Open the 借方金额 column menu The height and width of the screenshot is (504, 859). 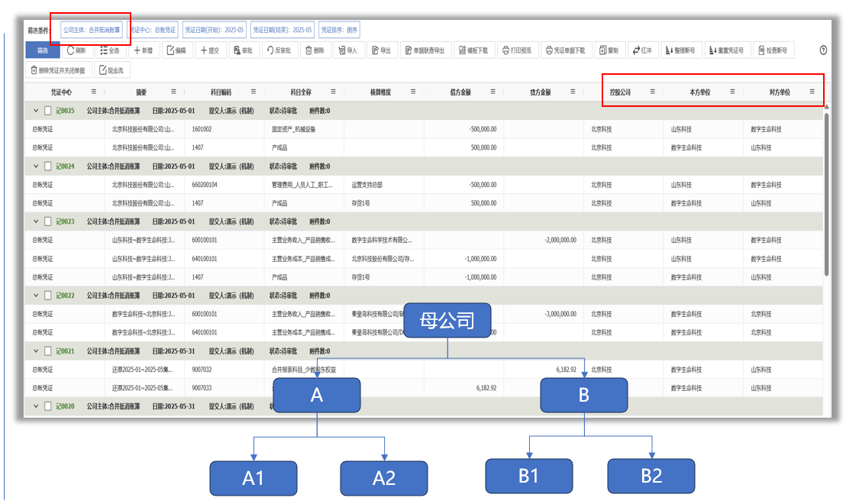click(x=493, y=92)
